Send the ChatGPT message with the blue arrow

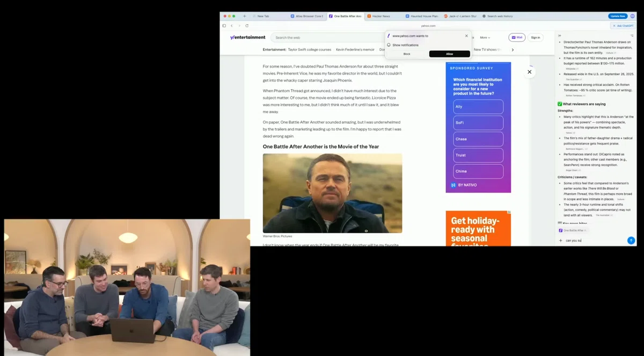tap(631, 241)
